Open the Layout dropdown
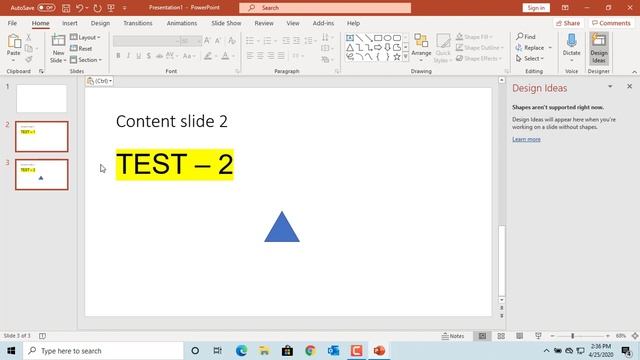This screenshot has width=640, height=360. (85, 37)
